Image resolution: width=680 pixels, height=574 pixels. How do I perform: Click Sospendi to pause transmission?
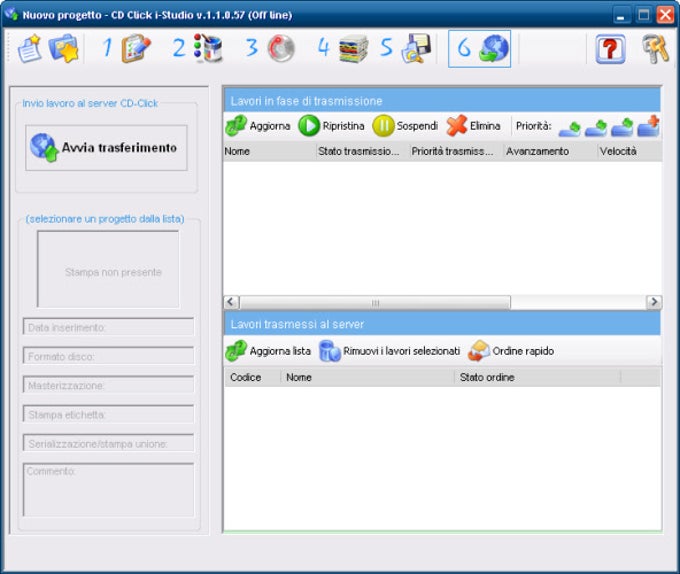tap(405, 126)
